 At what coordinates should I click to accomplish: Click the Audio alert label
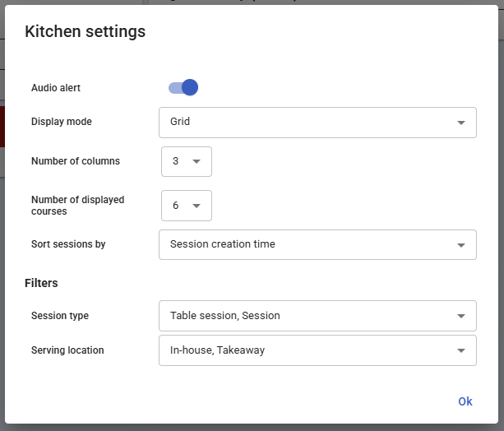[x=56, y=88]
